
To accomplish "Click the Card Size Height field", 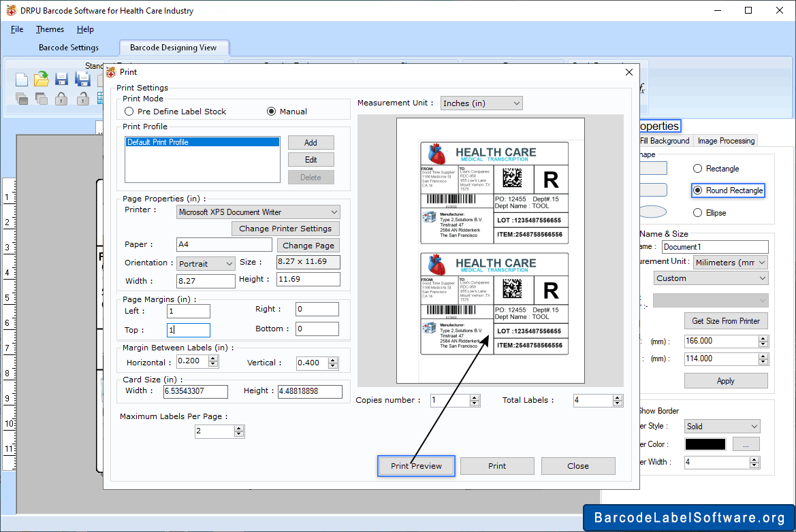I will 311,391.
